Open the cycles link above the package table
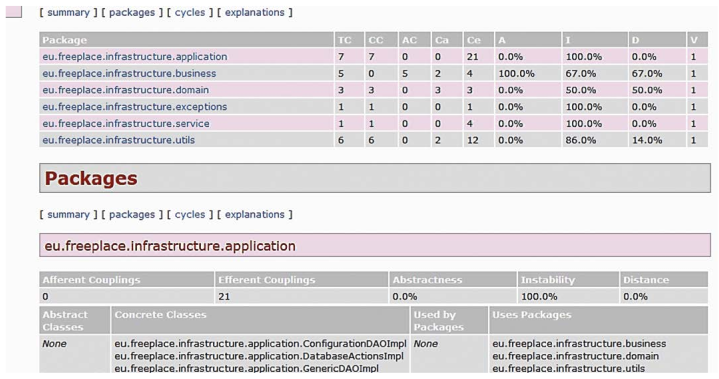This screenshot has height=379, width=719. tap(190, 12)
